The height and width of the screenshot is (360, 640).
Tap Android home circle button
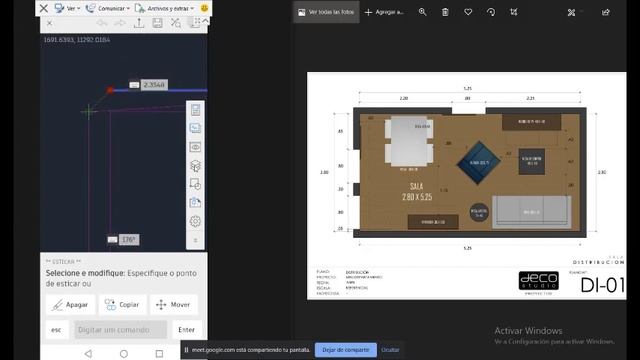pos(124,353)
